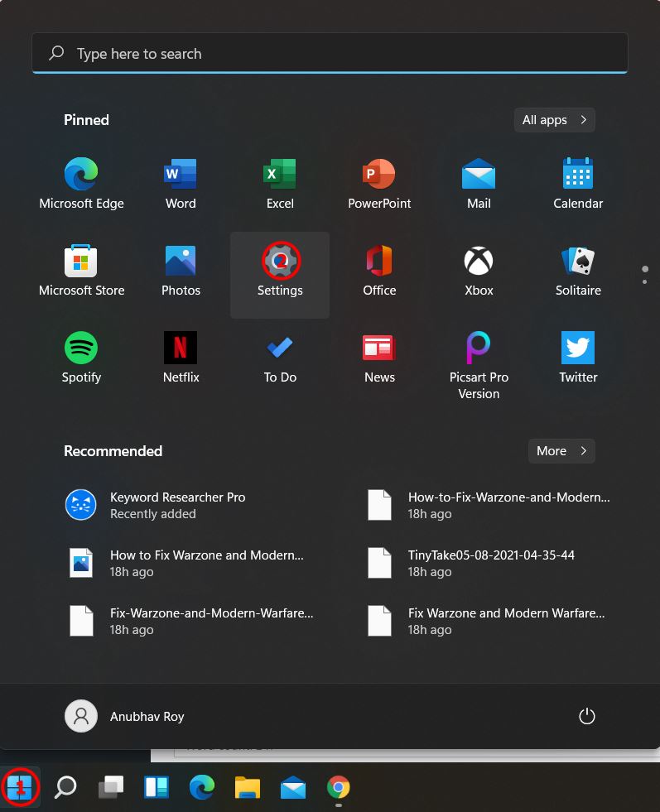The width and height of the screenshot is (660, 812).
Task: Start Solitaire game
Action: [578, 271]
